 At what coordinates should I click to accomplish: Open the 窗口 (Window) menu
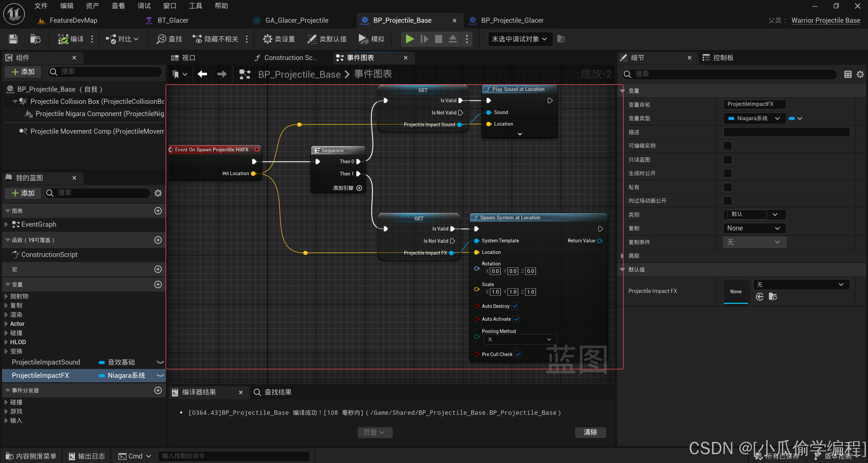click(170, 6)
